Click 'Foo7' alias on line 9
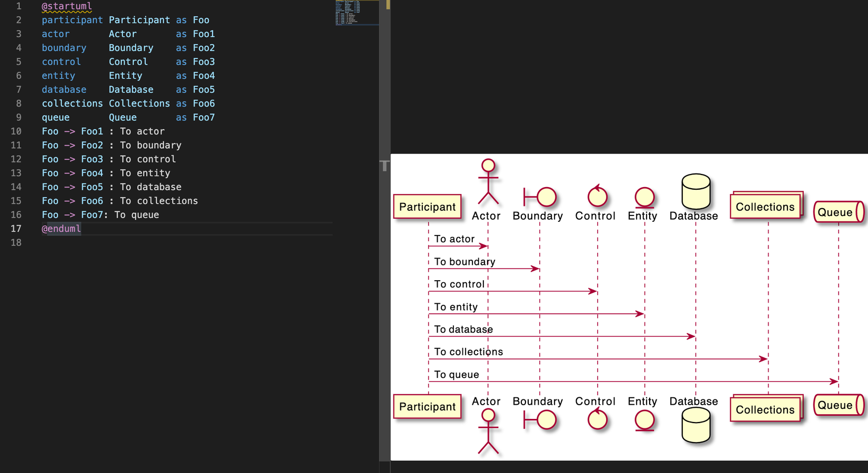The width and height of the screenshot is (868, 473). click(x=204, y=117)
